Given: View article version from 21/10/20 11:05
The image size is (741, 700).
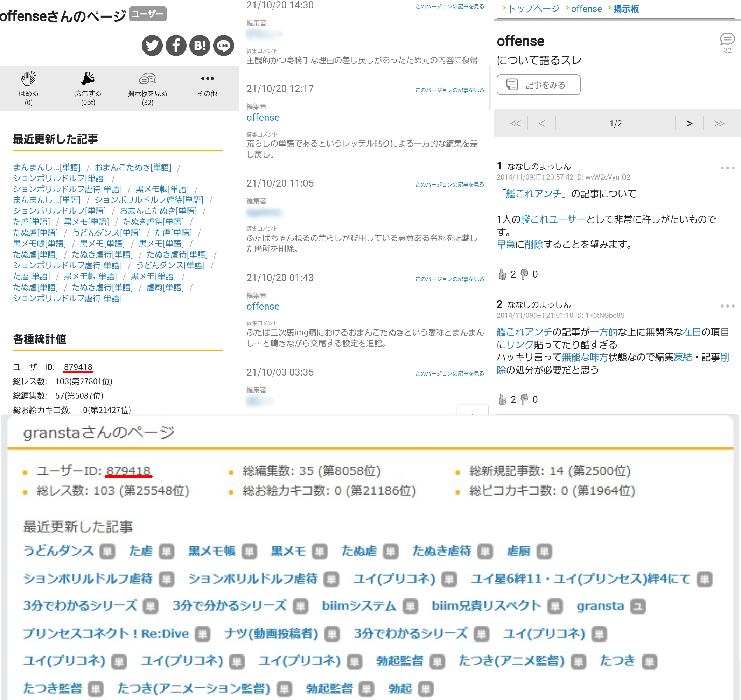Looking at the screenshot, I should (449, 185).
